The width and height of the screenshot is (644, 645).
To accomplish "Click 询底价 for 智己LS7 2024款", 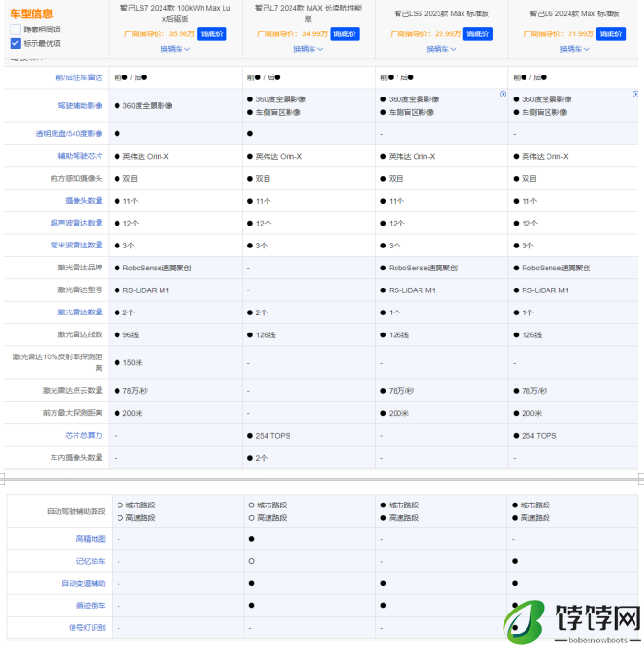I will (x=212, y=33).
